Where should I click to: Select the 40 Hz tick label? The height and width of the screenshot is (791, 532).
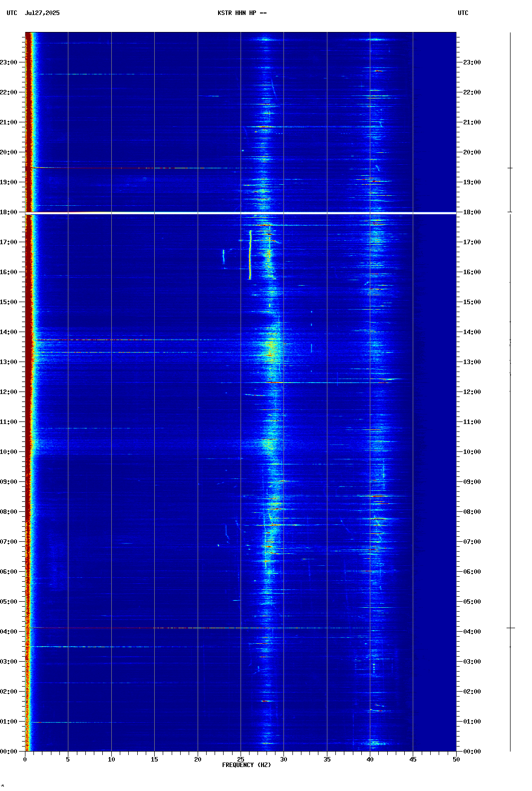click(x=370, y=760)
